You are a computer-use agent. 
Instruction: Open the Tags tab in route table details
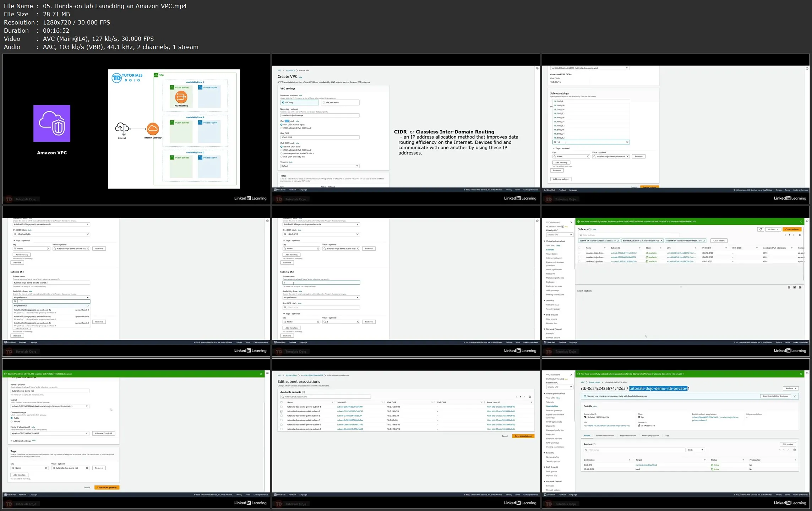point(667,435)
